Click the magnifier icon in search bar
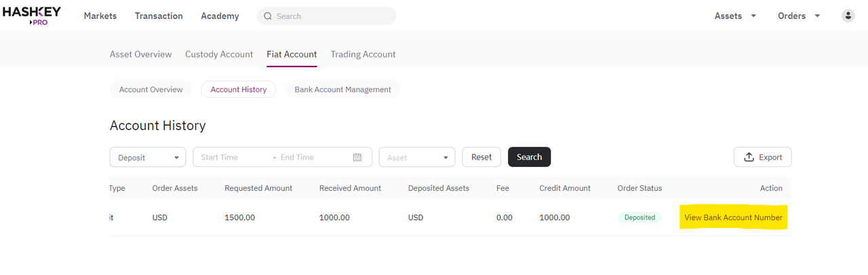Screen dimensions: 868x275 (268, 16)
